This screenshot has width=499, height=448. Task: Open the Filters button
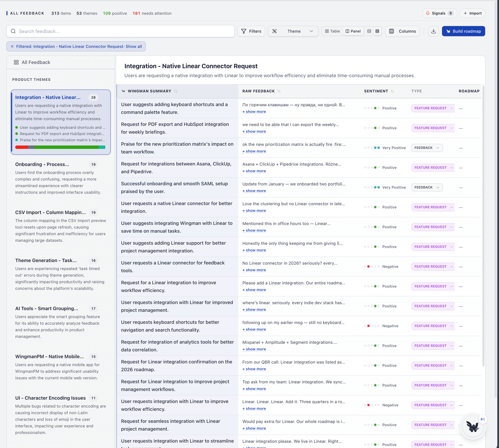[x=251, y=31]
